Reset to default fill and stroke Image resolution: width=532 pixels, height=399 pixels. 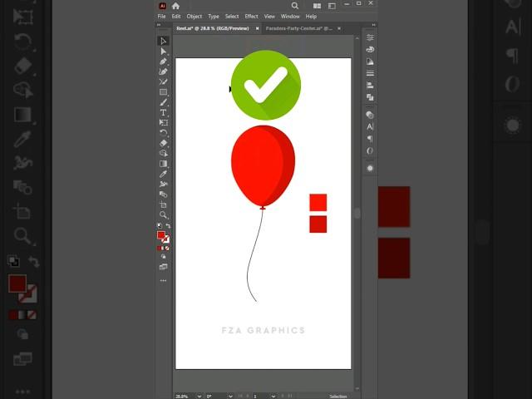click(x=160, y=225)
